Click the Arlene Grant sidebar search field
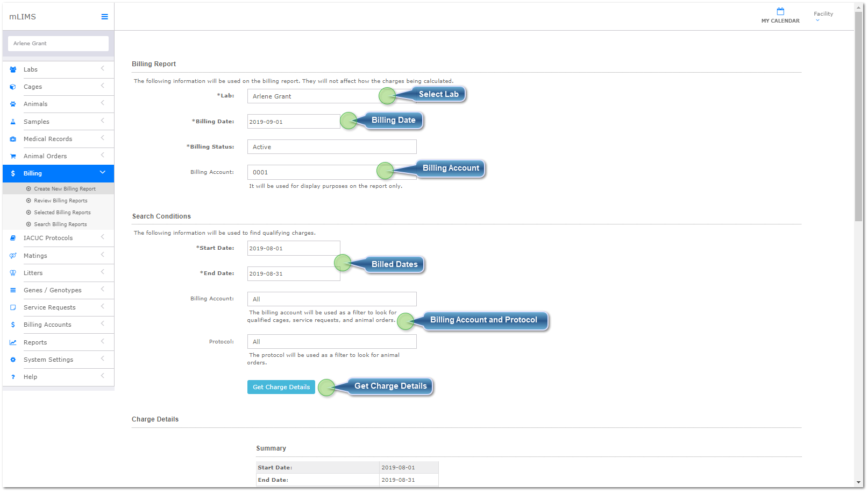Viewport: 868px width, 492px height. click(x=58, y=44)
